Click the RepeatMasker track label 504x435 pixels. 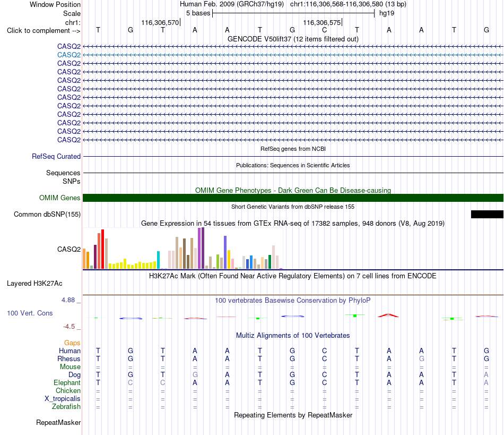click(58, 422)
